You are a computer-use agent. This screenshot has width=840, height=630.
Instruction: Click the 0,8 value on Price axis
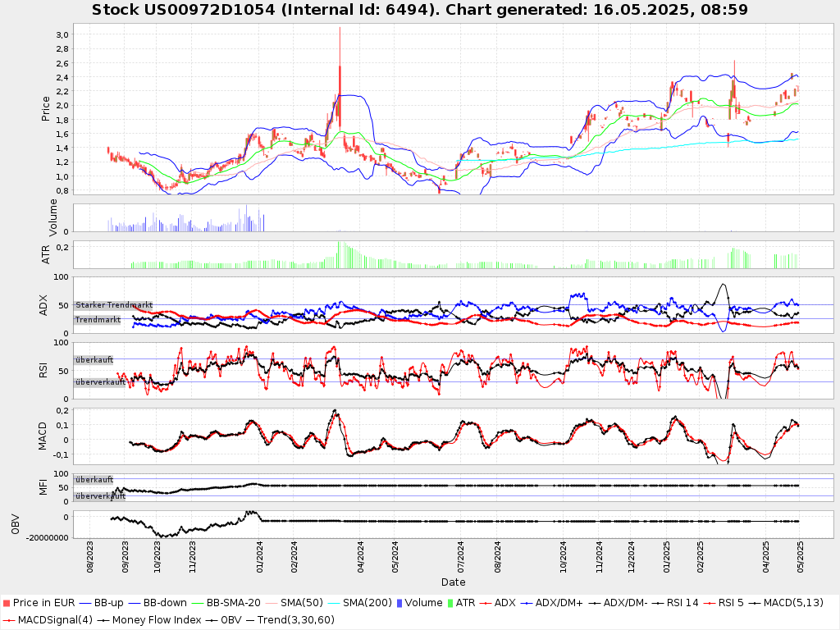click(62, 190)
